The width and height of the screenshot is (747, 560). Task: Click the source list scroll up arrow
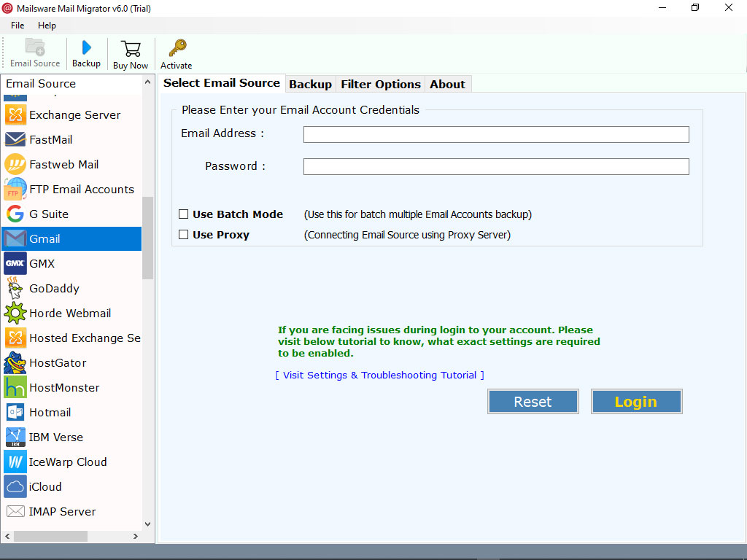[147, 82]
